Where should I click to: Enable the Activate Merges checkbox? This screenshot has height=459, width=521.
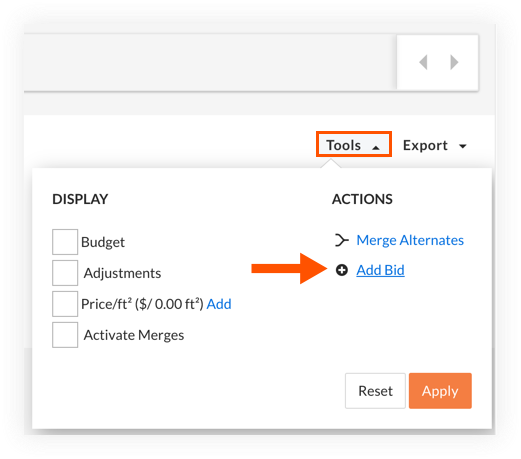click(x=65, y=335)
